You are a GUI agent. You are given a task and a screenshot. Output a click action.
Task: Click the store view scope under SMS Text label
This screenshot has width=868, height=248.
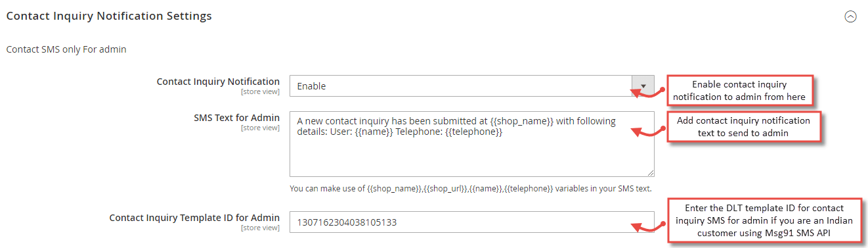260,128
